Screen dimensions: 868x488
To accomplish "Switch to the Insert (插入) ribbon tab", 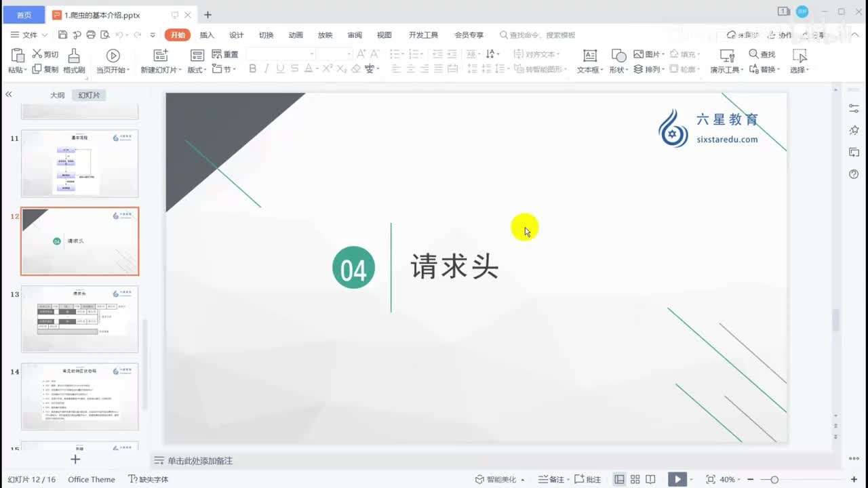I will click(207, 35).
